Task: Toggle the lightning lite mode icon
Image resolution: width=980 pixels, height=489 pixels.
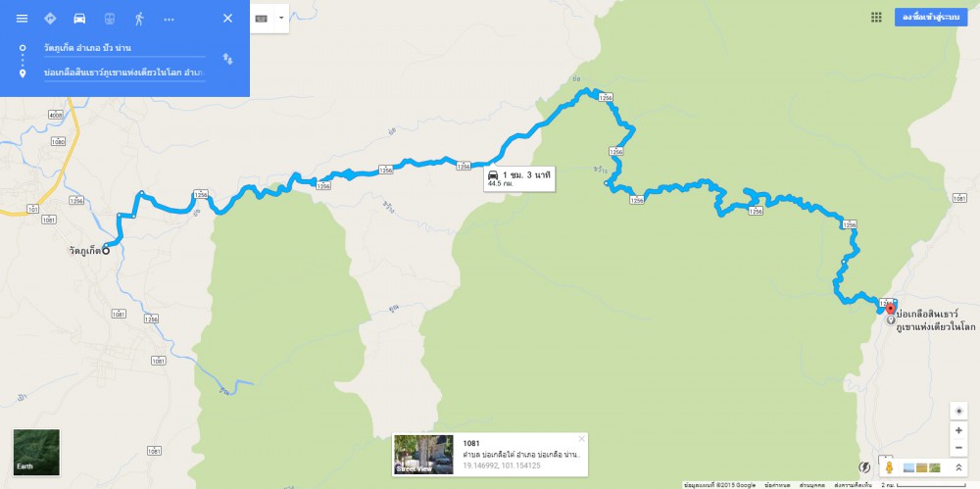Action: (865, 467)
